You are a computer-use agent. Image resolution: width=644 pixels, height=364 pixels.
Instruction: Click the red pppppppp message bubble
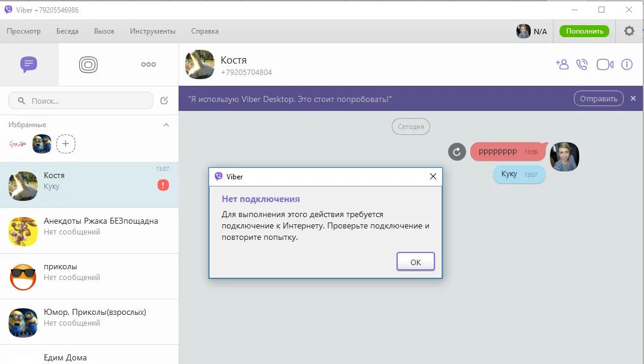(x=507, y=152)
